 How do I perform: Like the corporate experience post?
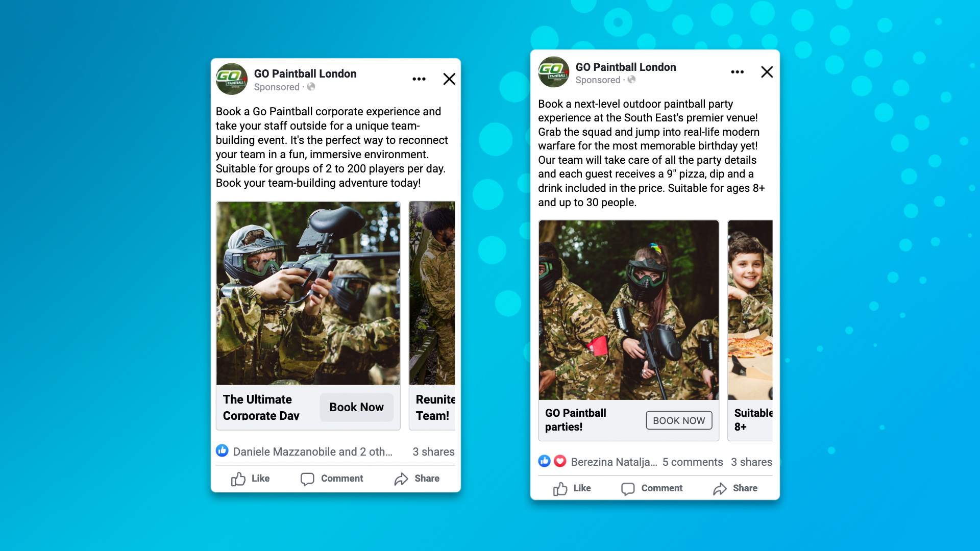pyautogui.click(x=250, y=479)
